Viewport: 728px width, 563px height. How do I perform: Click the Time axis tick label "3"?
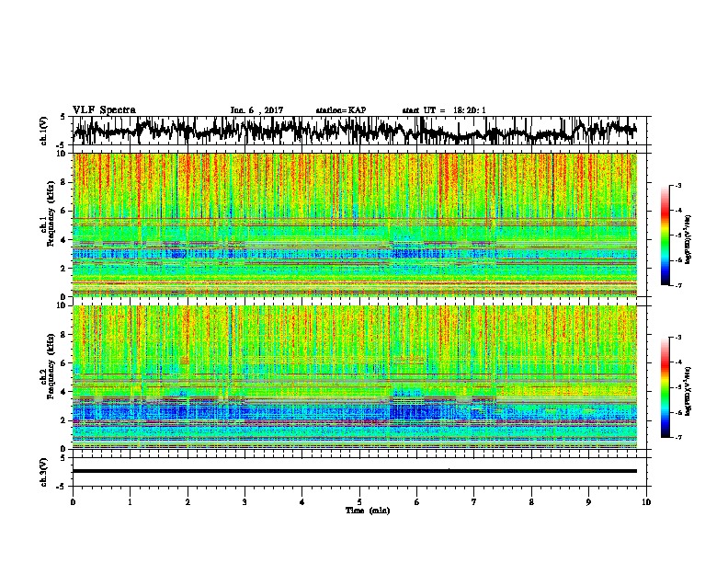click(x=245, y=502)
